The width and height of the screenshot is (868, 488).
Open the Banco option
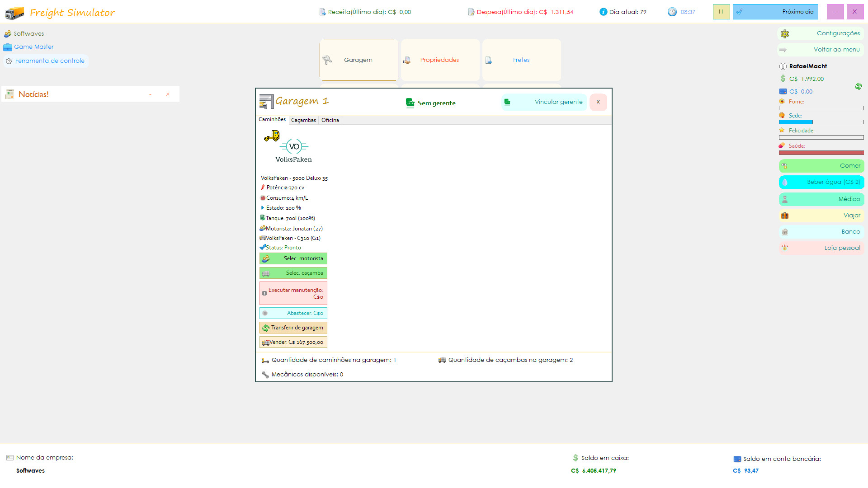pos(821,232)
